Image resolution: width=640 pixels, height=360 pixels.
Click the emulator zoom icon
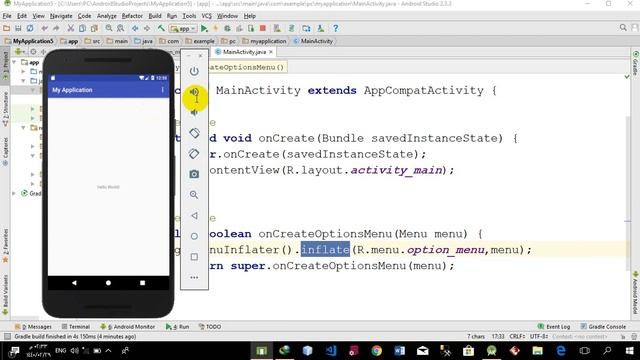[194, 195]
